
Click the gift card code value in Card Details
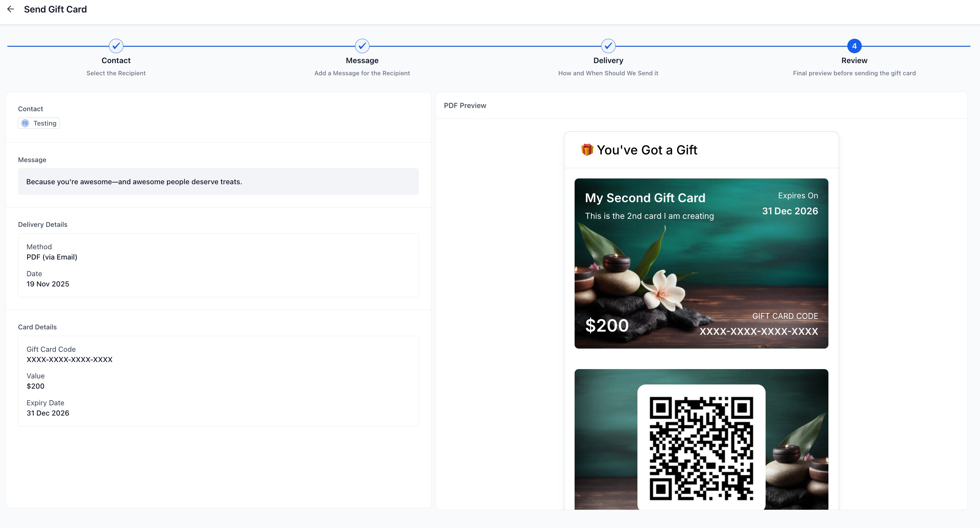(x=69, y=359)
